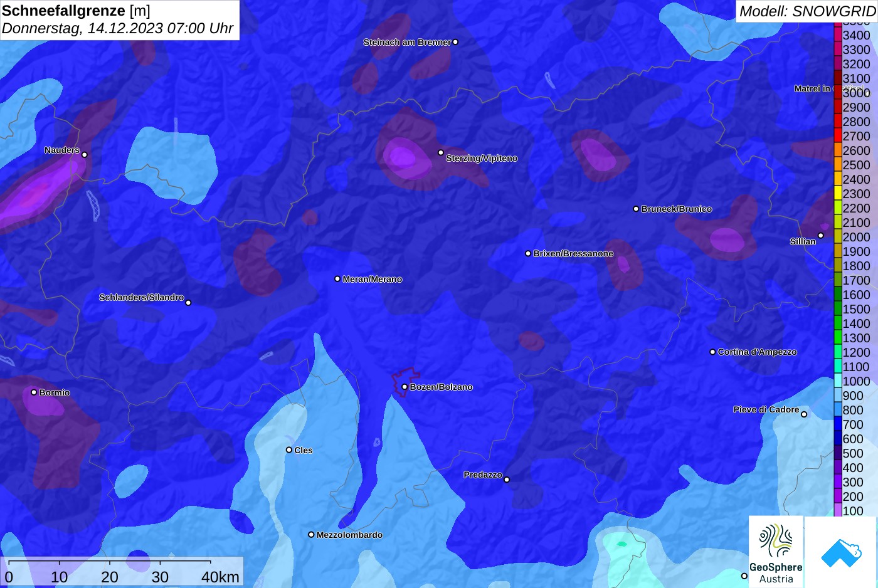878x588 pixels.
Task: Select the Mezzolombardo location marker
Action: point(311,535)
